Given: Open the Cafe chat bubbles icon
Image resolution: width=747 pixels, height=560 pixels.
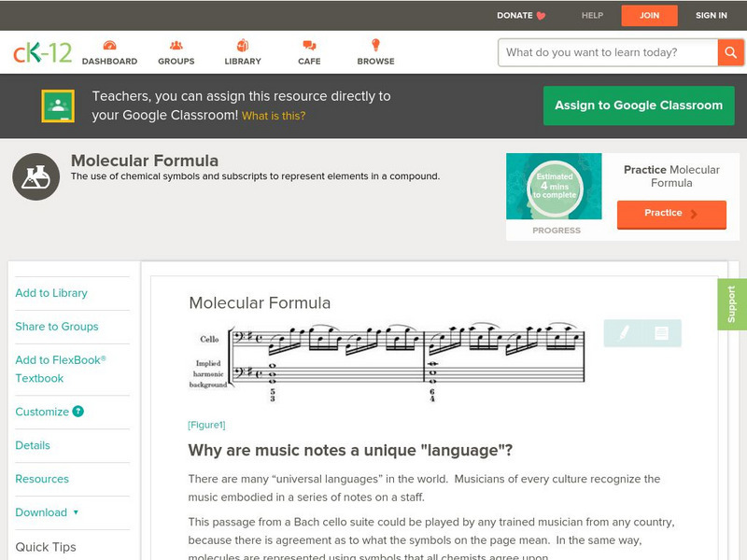Looking at the screenshot, I should click(x=309, y=45).
